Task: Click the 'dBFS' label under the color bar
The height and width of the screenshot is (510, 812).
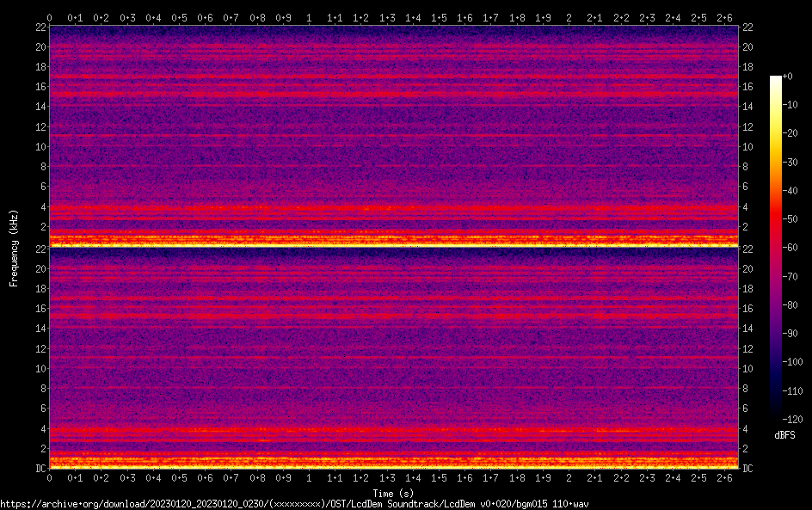Action: point(784,436)
